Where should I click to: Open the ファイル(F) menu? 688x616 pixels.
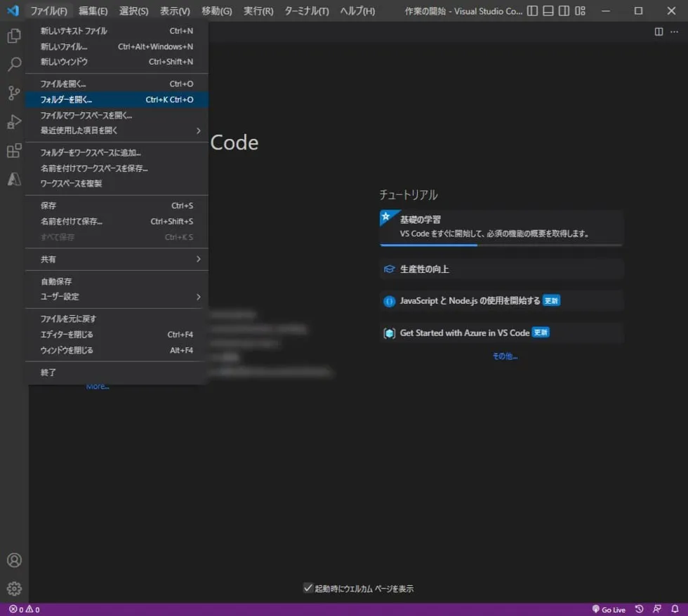pyautogui.click(x=48, y=11)
